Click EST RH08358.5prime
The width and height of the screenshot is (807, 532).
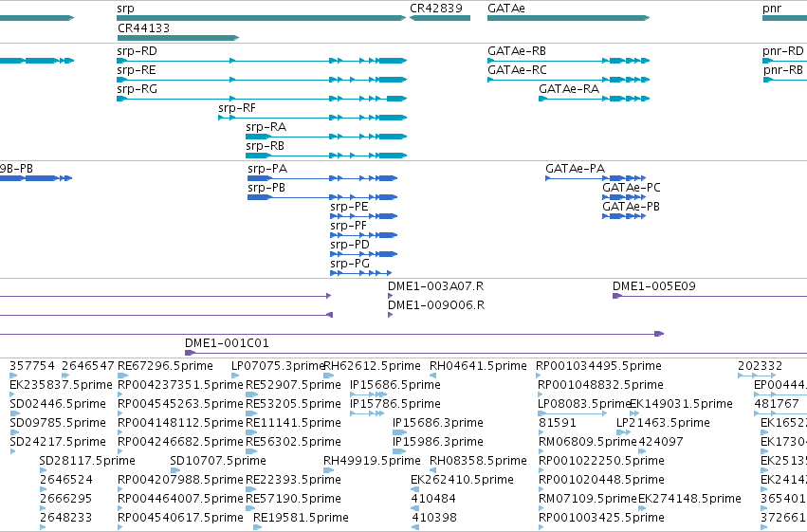[x=478, y=462]
